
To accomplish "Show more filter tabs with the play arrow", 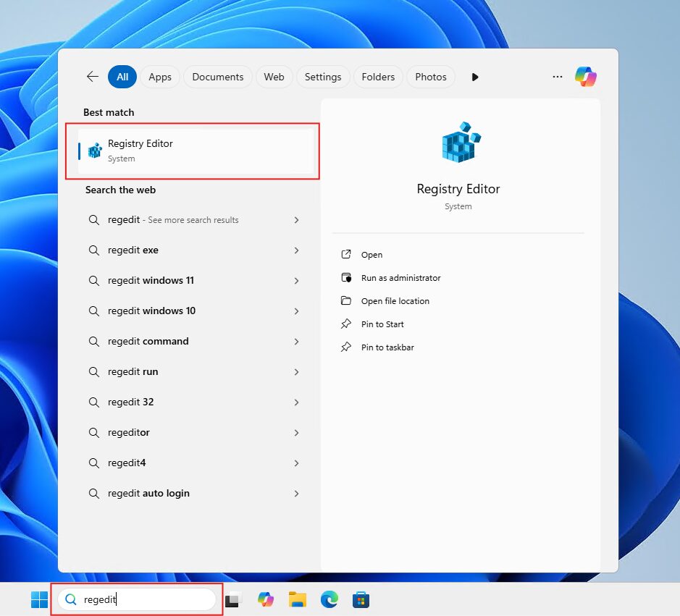I will tap(475, 77).
